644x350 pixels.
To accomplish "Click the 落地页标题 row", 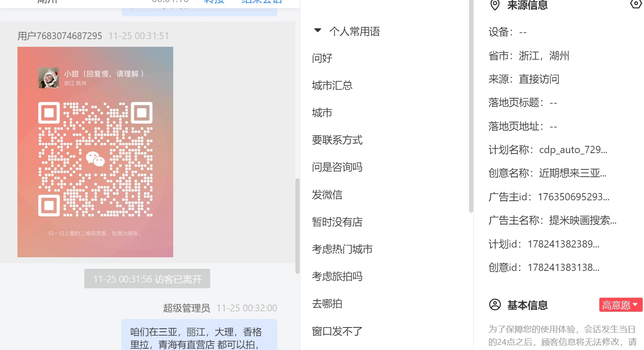I will 523,103.
